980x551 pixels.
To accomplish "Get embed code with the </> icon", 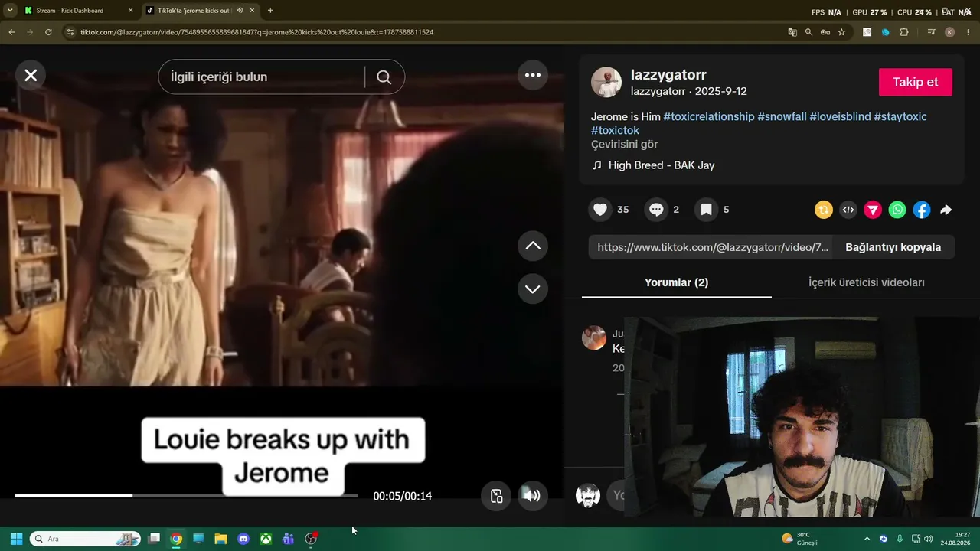I will (848, 210).
